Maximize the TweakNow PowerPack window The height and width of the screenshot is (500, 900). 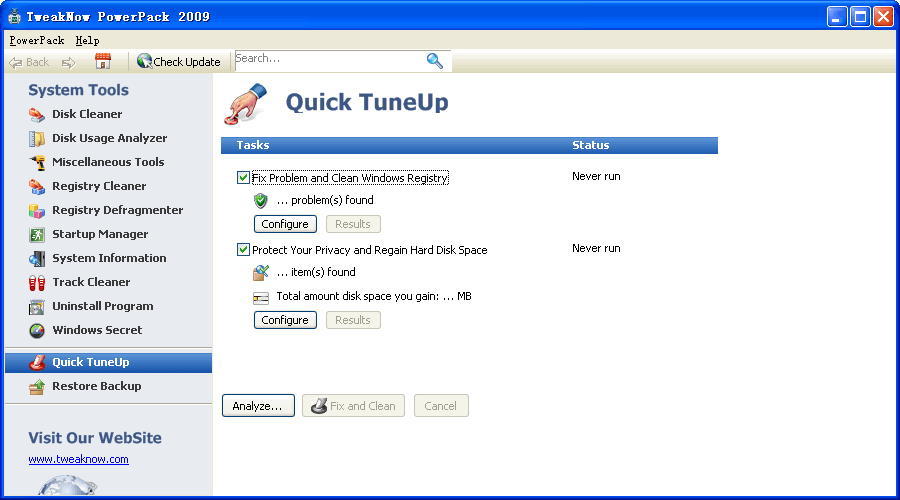[x=860, y=17]
